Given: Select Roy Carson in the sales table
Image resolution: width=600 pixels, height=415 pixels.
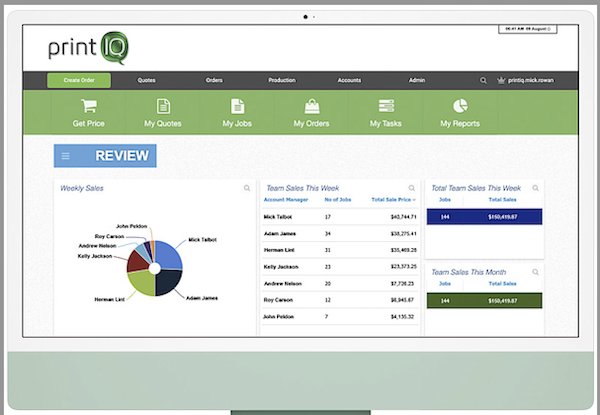Looking at the screenshot, I should tap(278, 300).
